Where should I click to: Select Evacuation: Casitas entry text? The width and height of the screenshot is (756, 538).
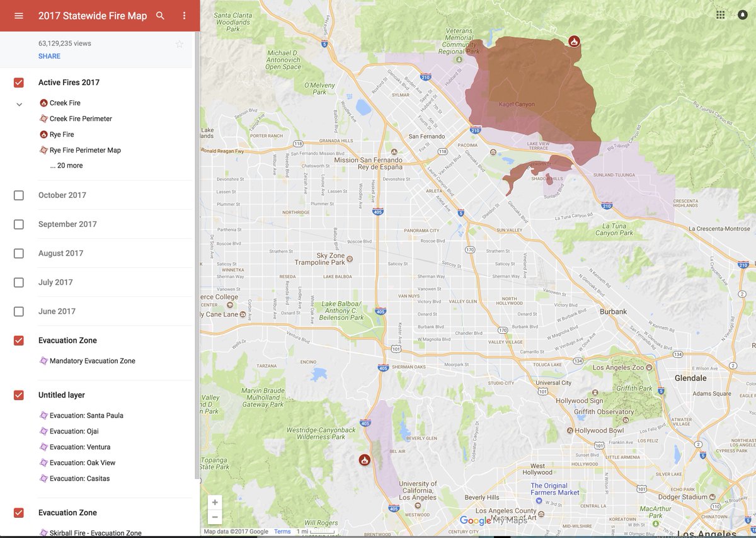80,479
